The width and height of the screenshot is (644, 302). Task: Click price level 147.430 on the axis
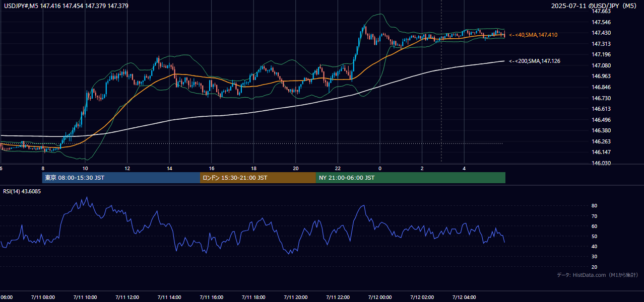[x=602, y=33]
